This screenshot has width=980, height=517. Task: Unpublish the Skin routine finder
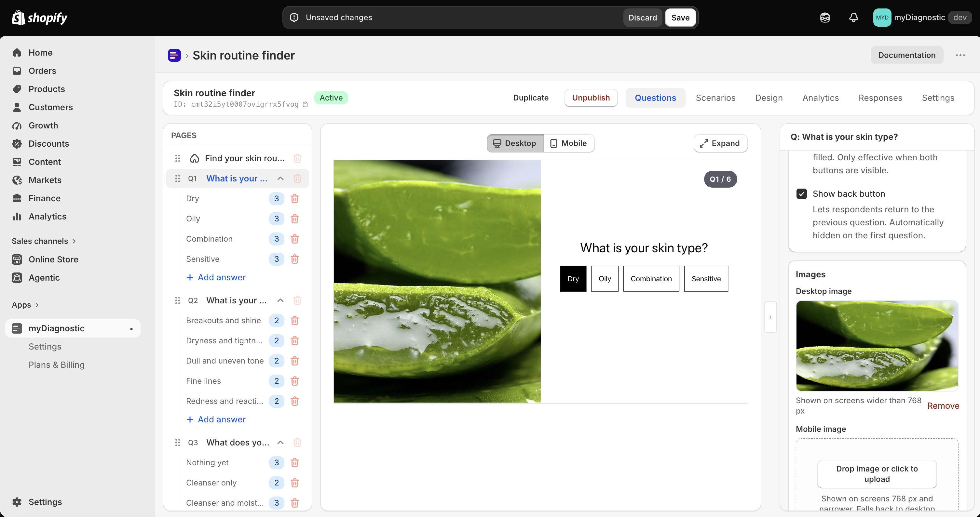pos(591,98)
